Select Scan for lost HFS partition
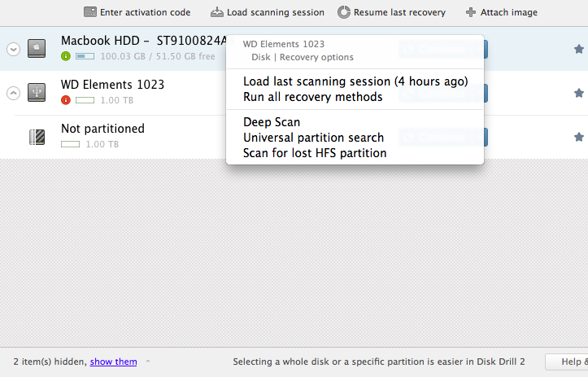The image size is (588, 377). point(315,153)
